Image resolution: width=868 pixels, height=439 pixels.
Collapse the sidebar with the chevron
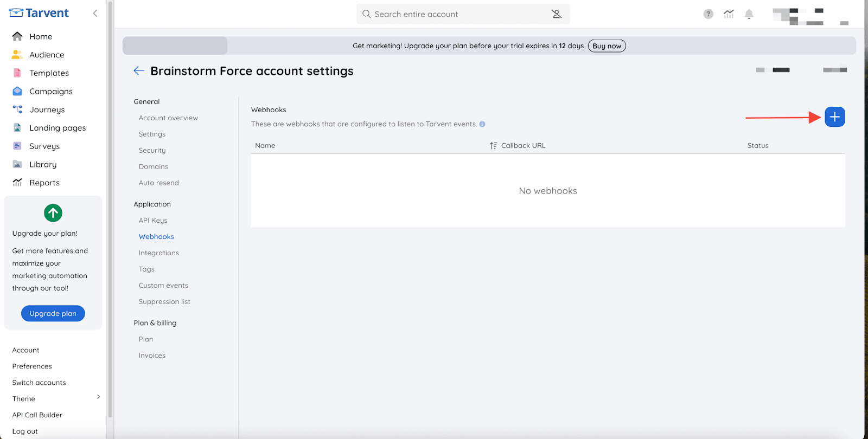click(x=95, y=13)
